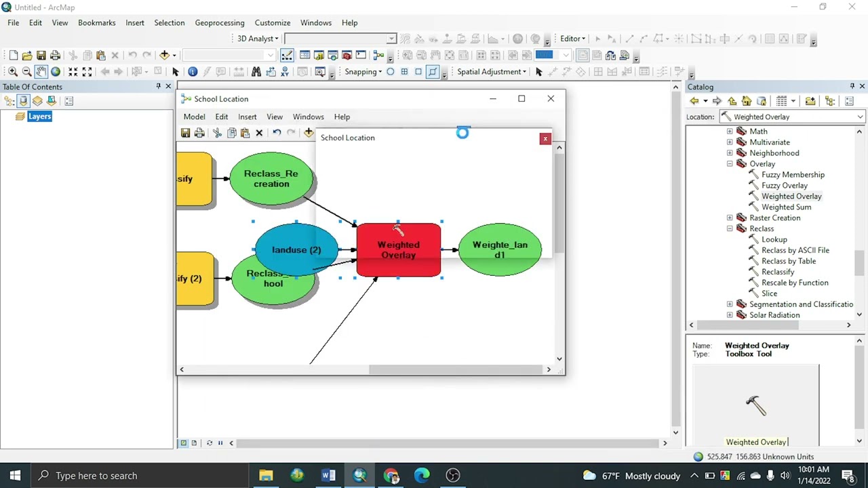The width and height of the screenshot is (868, 488).
Task: Select the Zoom Out magnifier tool
Action: (x=27, y=71)
